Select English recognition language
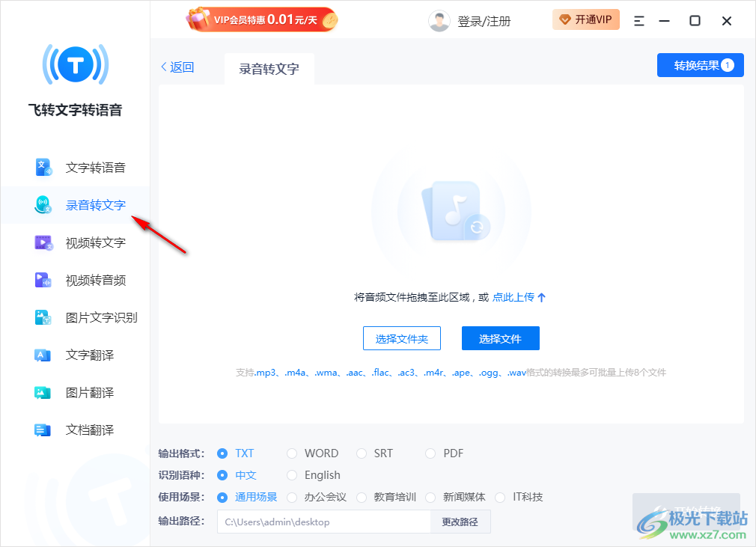Screen dimensions: 756x547 tap(292, 475)
